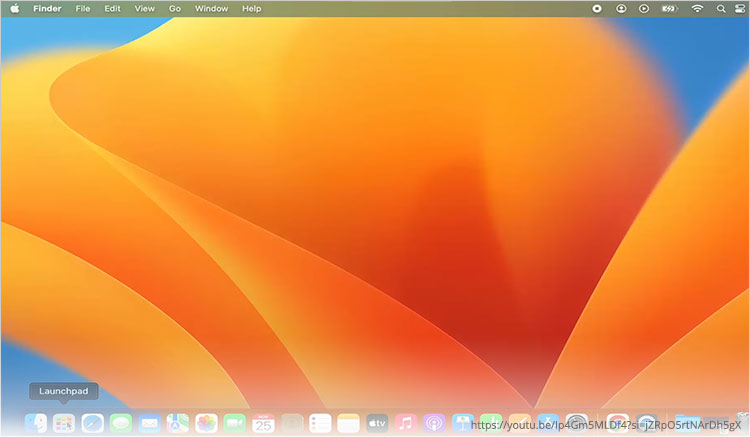This screenshot has width=750, height=437.
Task: Open Launchpad from the Dock
Action: (64, 423)
